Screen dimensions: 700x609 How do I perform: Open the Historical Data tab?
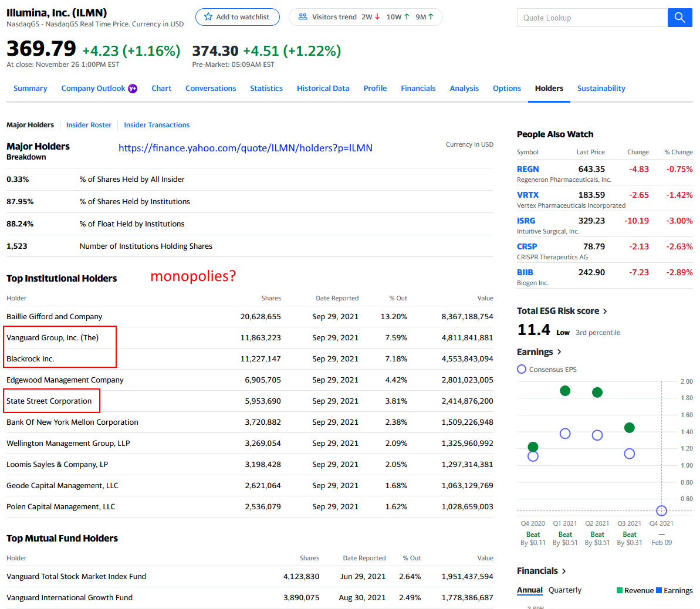(x=323, y=89)
